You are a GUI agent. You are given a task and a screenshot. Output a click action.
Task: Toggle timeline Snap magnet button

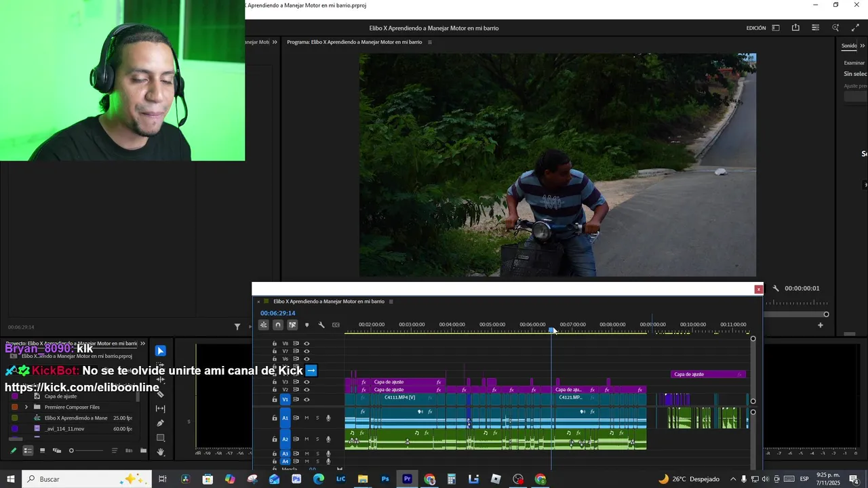(278, 325)
